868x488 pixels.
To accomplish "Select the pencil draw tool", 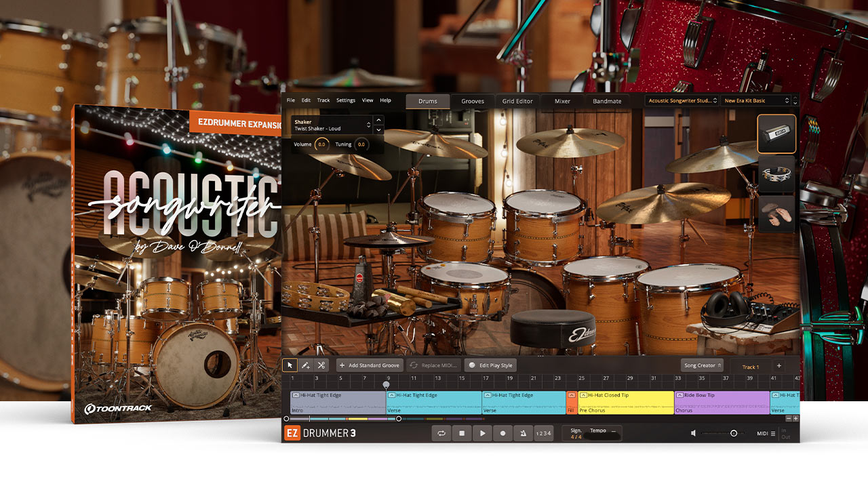I will coord(306,365).
